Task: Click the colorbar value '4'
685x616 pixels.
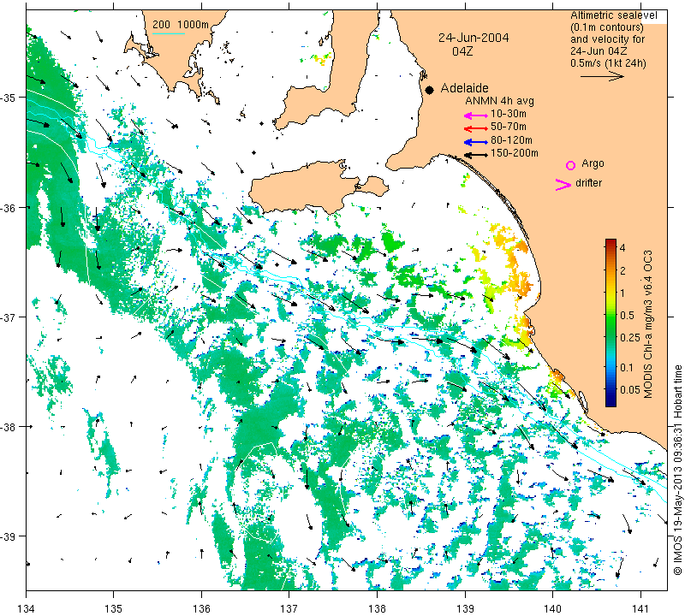Action: (x=622, y=248)
